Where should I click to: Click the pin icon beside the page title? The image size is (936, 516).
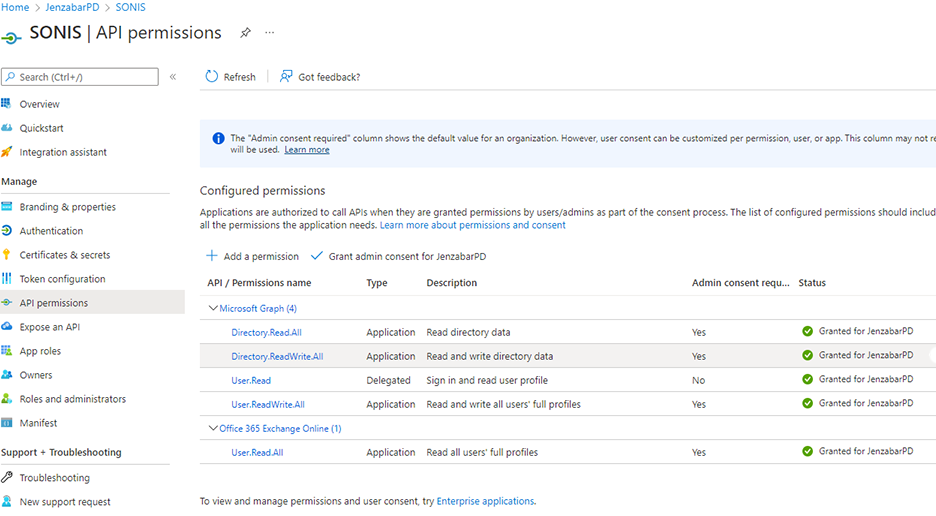[245, 33]
